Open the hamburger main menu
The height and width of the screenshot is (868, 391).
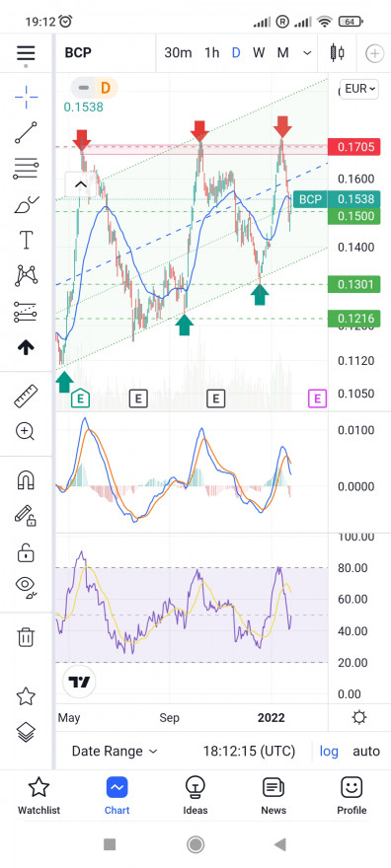click(26, 53)
